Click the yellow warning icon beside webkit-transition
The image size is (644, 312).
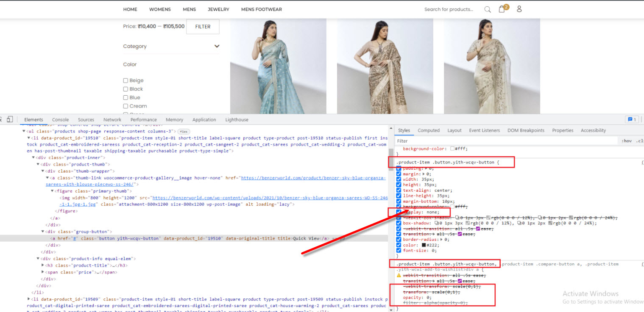(x=399, y=275)
